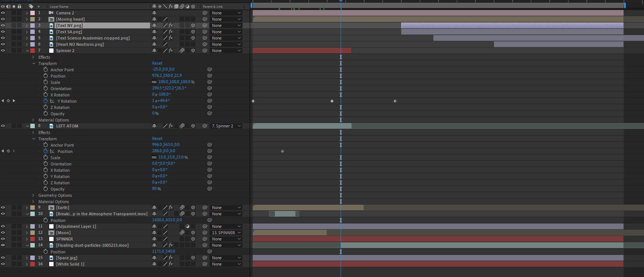Hide the Adjustment Layer 1 layer
The height and width of the screenshot is (277, 644).
(3, 226)
